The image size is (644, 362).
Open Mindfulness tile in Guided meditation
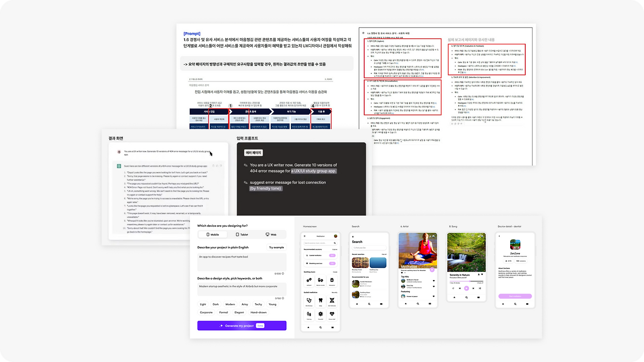point(309,301)
